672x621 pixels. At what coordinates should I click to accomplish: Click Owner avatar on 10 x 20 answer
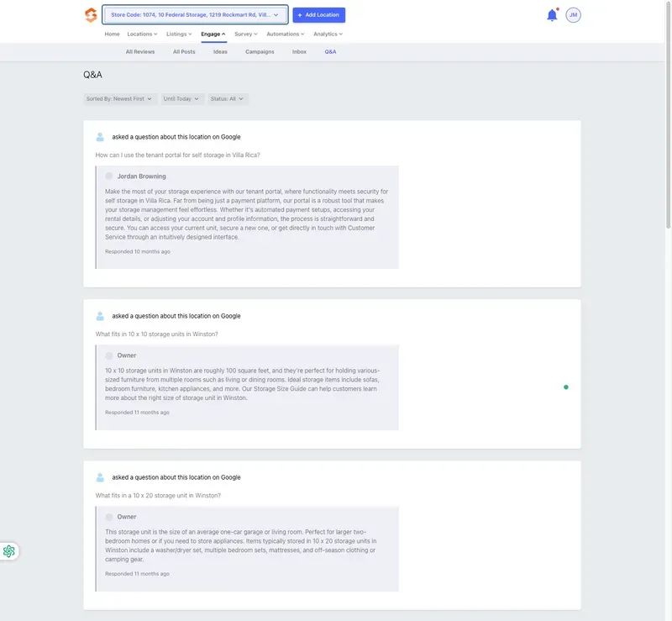click(x=109, y=517)
